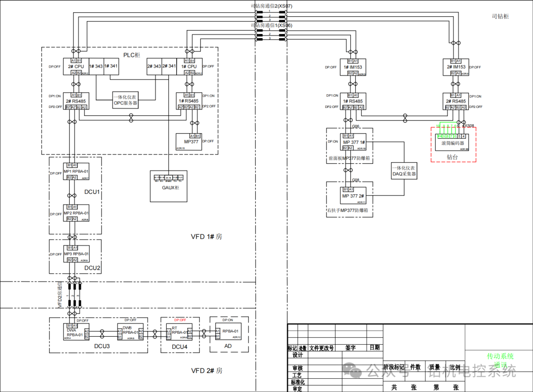Image resolution: width=533 pixels, height=392 pixels.
Task: Click the MP377 block in PLC柜
Action: pyautogui.click(x=189, y=142)
